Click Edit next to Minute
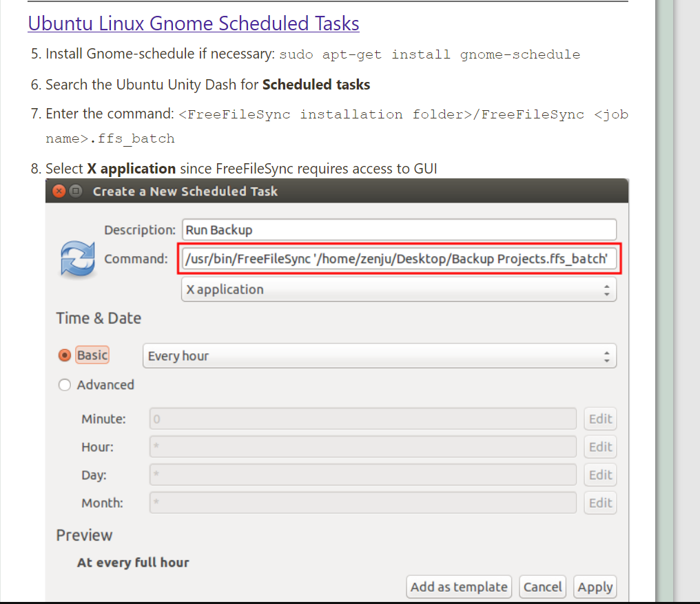 coord(601,419)
